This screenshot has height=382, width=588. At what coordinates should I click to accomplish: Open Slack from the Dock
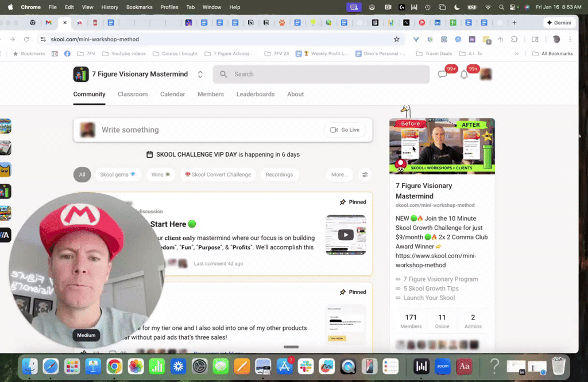coord(305,367)
